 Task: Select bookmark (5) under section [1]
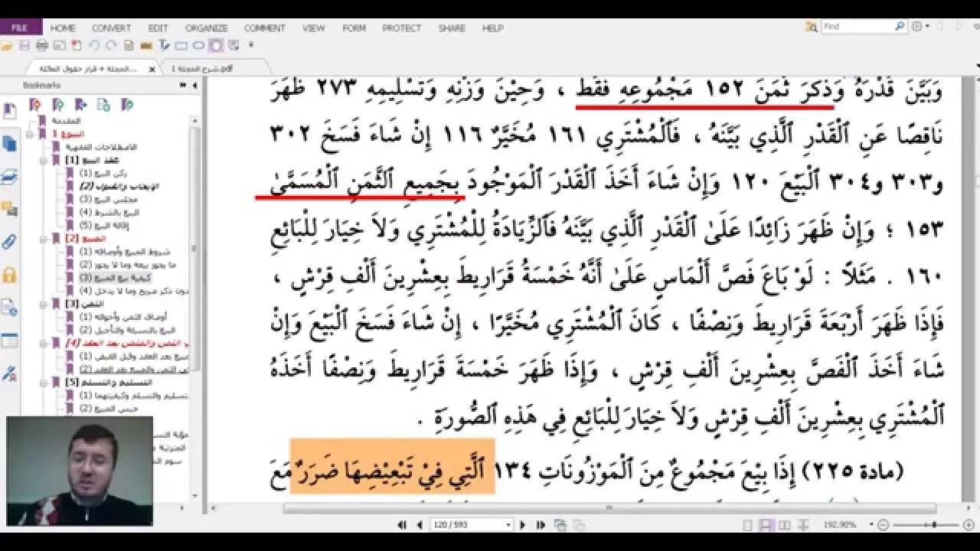(x=104, y=225)
